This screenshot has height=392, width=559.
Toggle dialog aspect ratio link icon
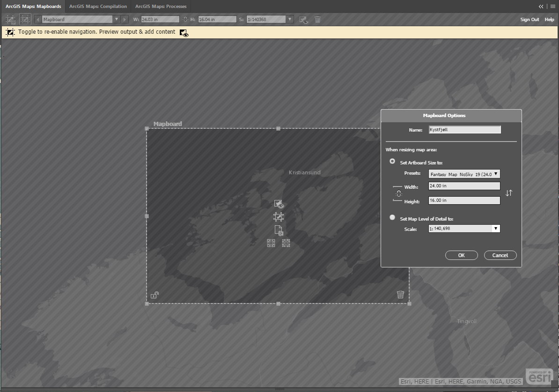point(398,193)
